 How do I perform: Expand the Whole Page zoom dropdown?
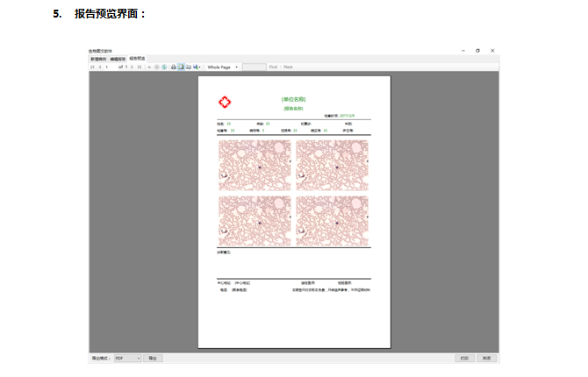(x=237, y=67)
